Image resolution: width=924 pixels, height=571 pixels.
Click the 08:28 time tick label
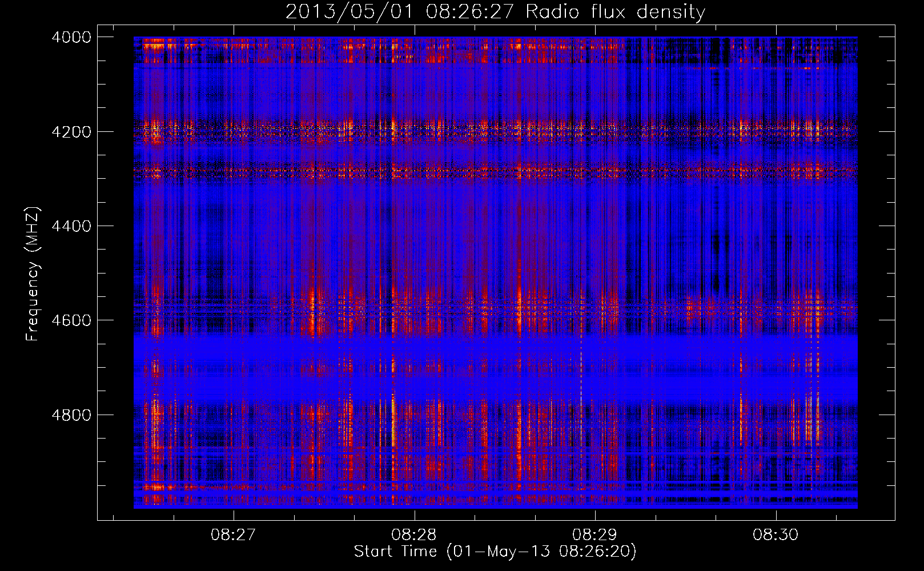[x=414, y=535]
